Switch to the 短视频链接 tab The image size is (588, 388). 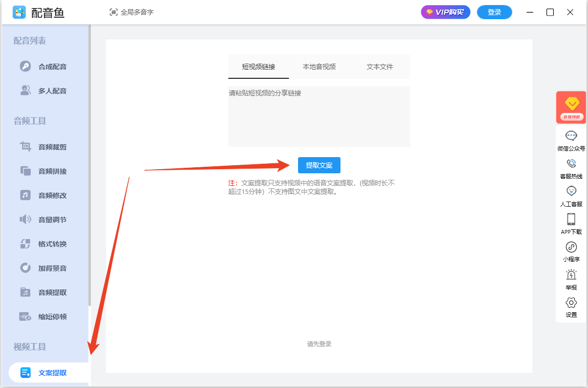click(x=258, y=67)
